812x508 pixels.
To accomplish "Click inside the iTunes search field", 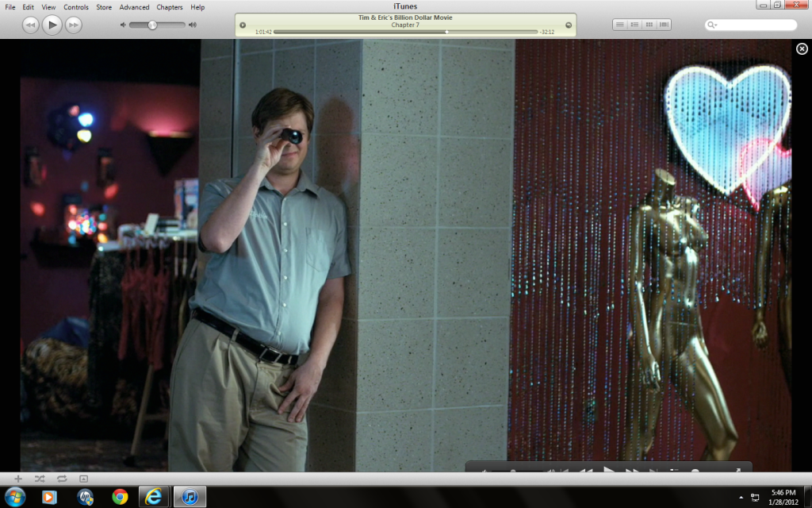I will coord(751,25).
